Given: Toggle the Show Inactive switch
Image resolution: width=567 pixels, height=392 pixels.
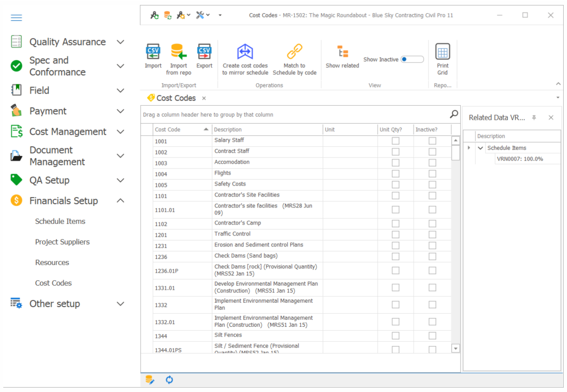Looking at the screenshot, I should (x=412, y=59).
